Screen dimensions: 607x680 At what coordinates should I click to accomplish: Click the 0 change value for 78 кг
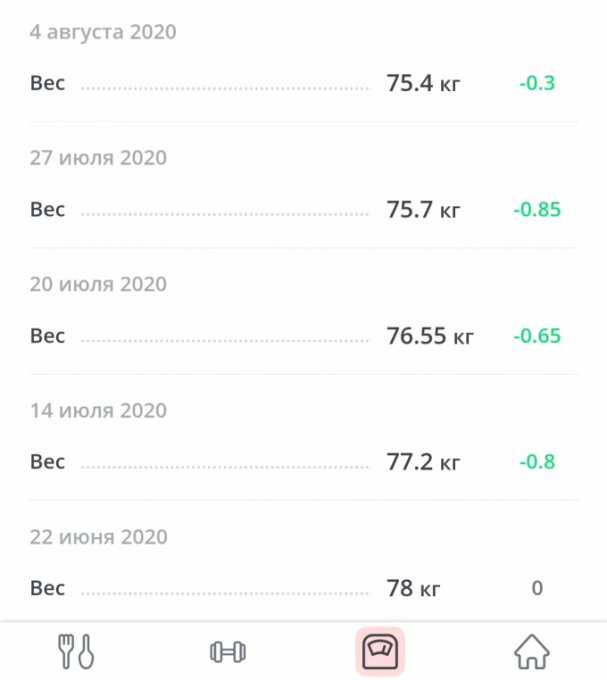(x=537, y=589)
